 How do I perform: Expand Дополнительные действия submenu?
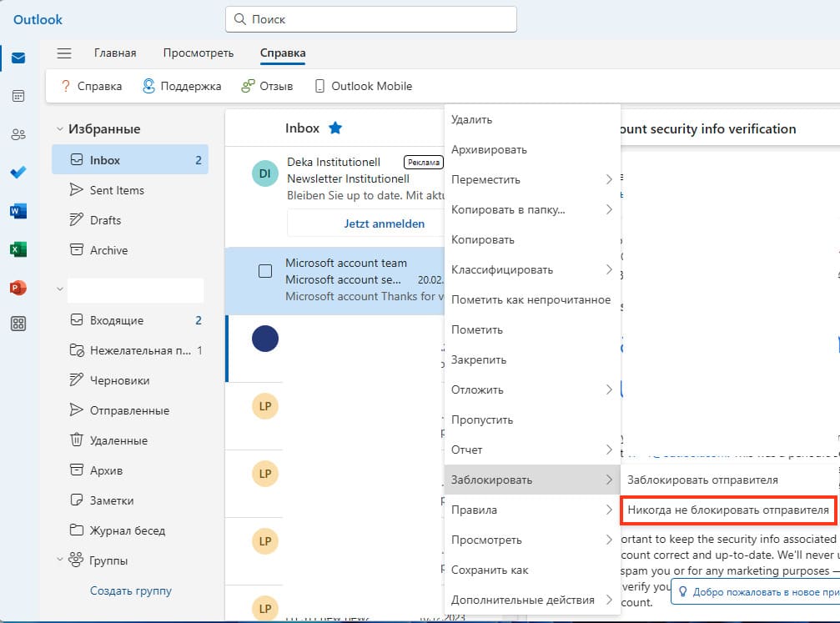point(609,600)
